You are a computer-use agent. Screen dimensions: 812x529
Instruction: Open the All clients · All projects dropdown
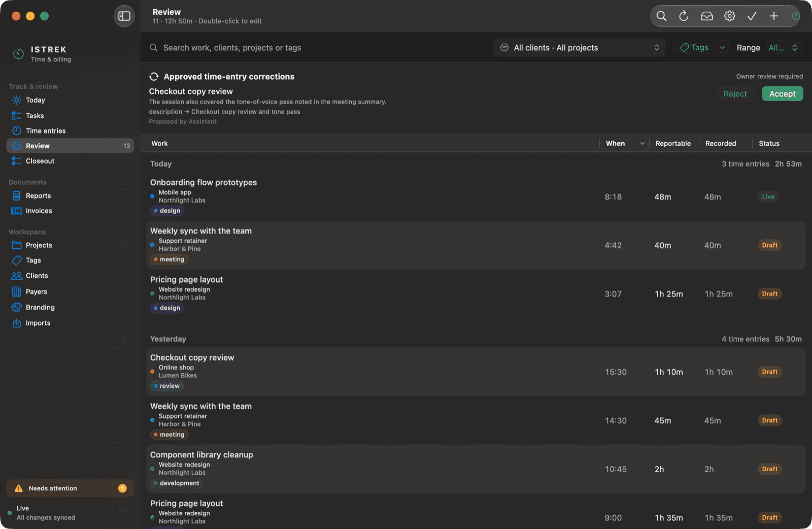(580, 48)
